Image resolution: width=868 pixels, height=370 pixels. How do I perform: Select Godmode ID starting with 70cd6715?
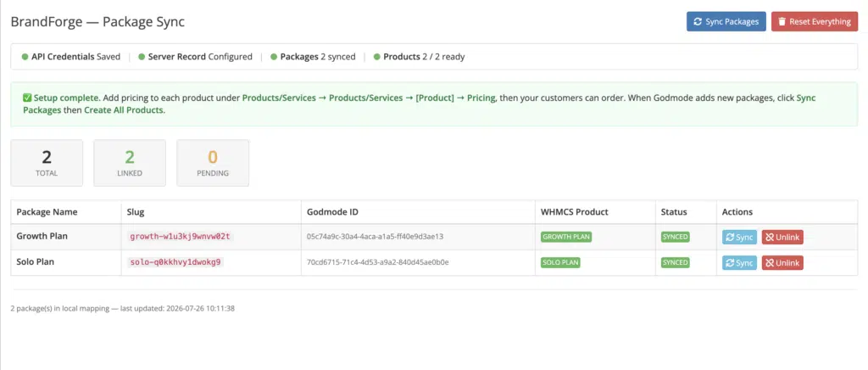point(377,262)
